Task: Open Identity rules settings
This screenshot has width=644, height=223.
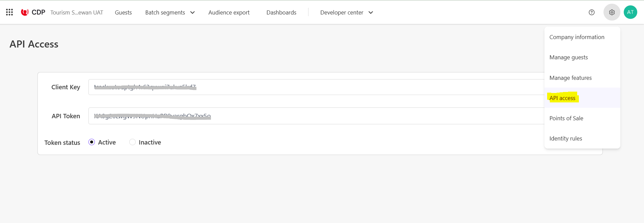Action: pos(582,138)
